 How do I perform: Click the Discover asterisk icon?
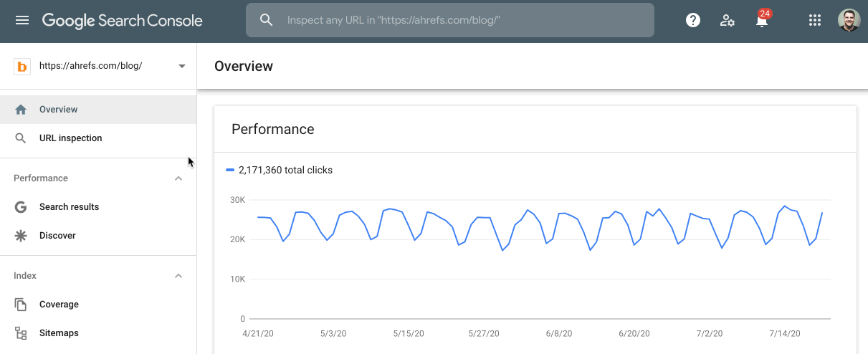click(x=21, y=236)
